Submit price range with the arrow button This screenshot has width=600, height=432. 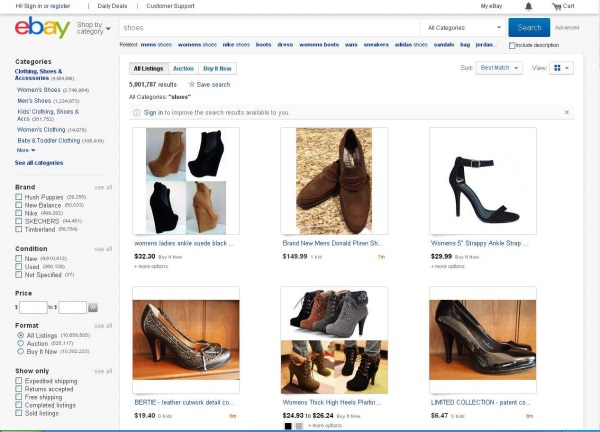pyautogui.click(x=93, y=308)
